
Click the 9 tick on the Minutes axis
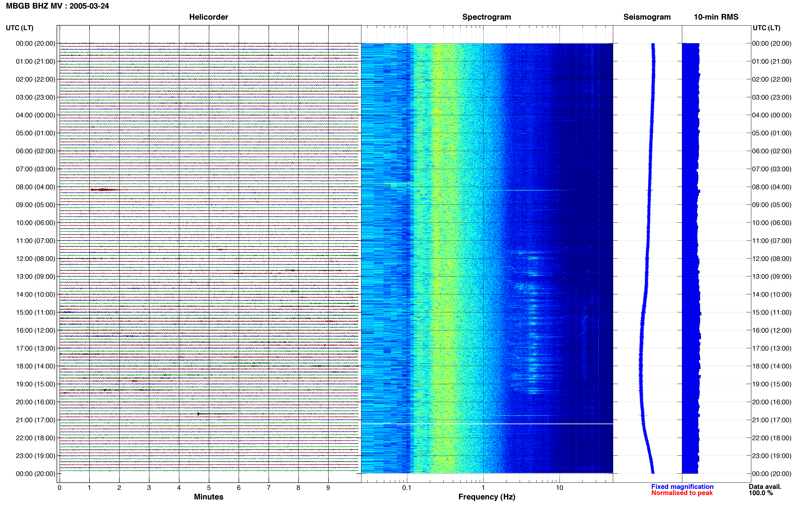pyautogui.click(x=328, y=488)
